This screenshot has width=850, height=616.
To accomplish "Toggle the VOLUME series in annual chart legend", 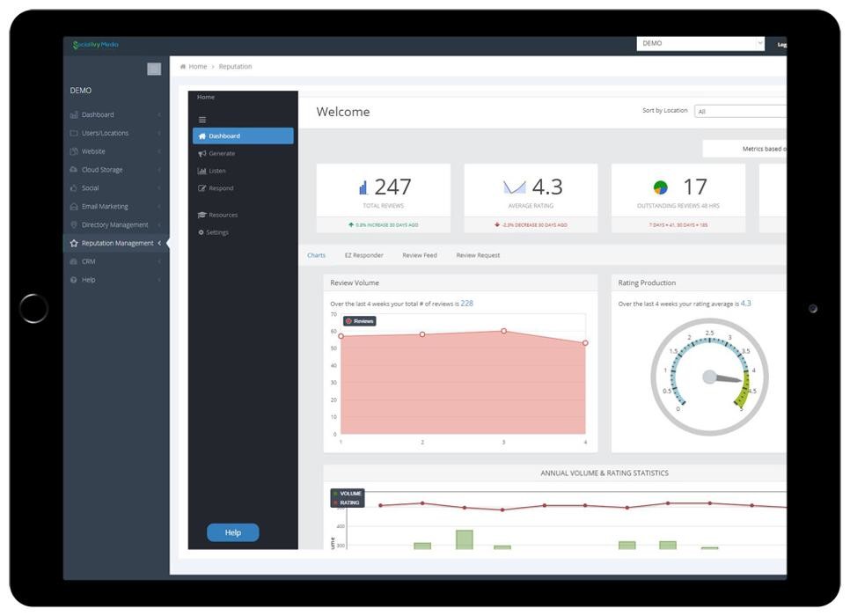I will (347, 494).
